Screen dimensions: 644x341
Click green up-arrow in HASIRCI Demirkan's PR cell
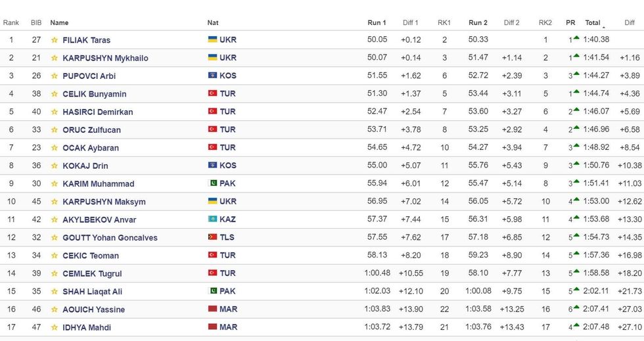coord(576,110)
